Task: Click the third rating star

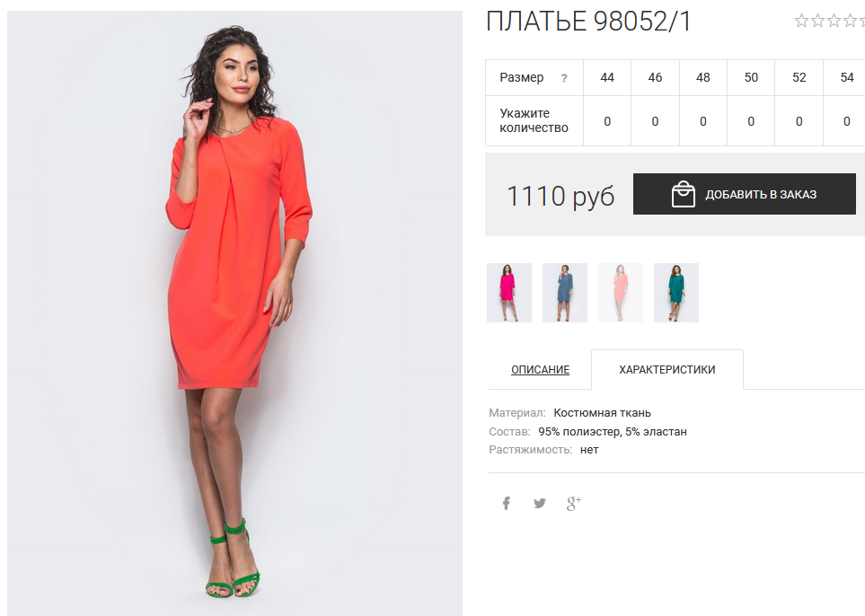Action: point(834,21)
